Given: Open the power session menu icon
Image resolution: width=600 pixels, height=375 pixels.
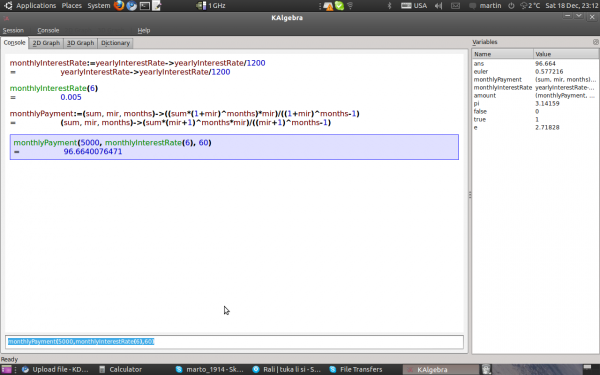Looking at the screenshot, I should tap(511, 5).
